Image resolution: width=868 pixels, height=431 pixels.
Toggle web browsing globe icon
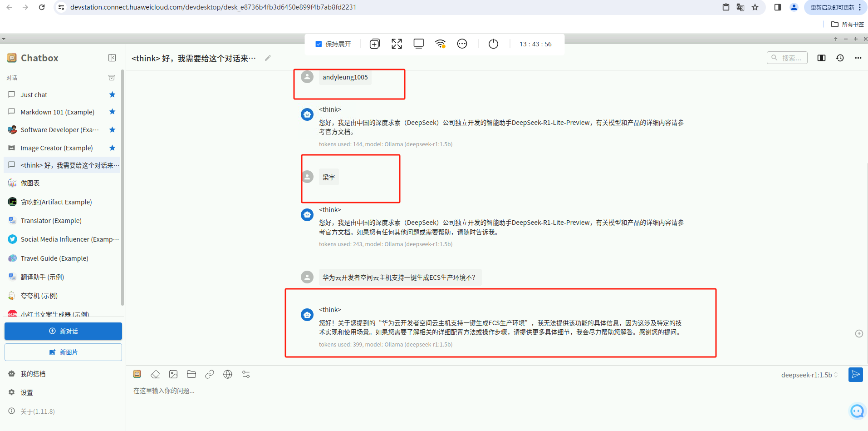[228, 374]
